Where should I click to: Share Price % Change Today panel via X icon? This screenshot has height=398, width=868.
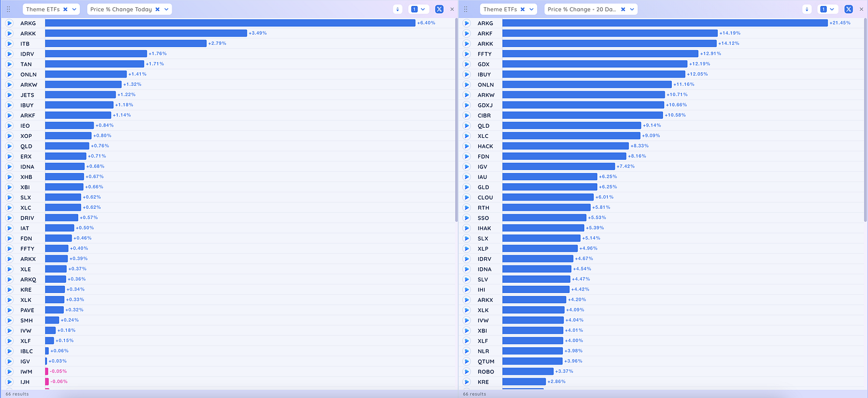[439, 9]
